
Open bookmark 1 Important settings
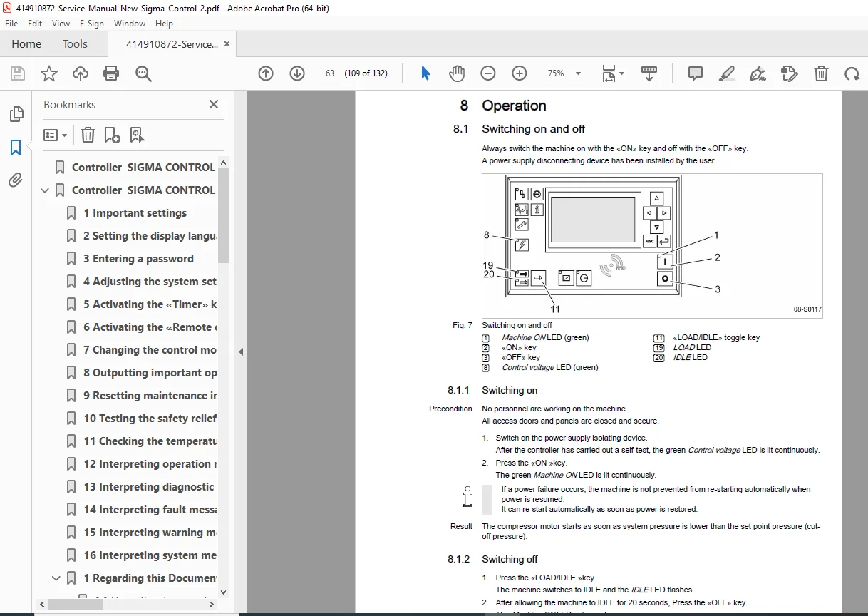[x=135, y=213]
